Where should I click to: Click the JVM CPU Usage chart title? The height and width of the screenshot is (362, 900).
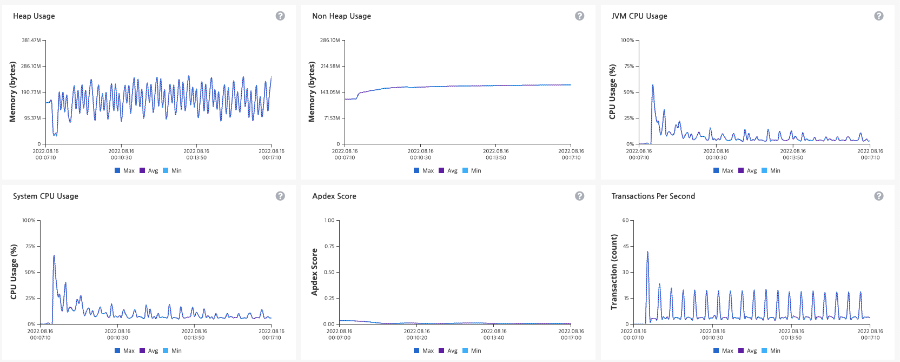(x=639, y=16)
